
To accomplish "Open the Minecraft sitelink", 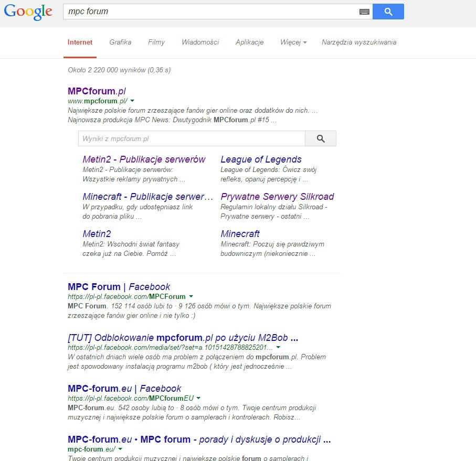I will (x=240, y=234).
